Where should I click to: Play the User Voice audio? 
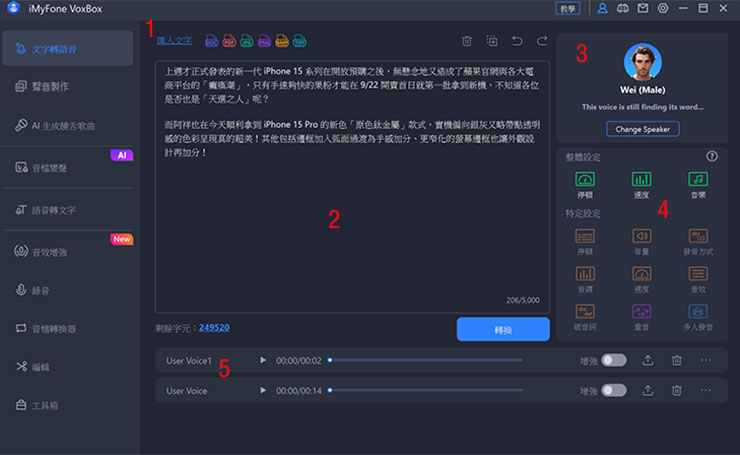pos(263,391)
